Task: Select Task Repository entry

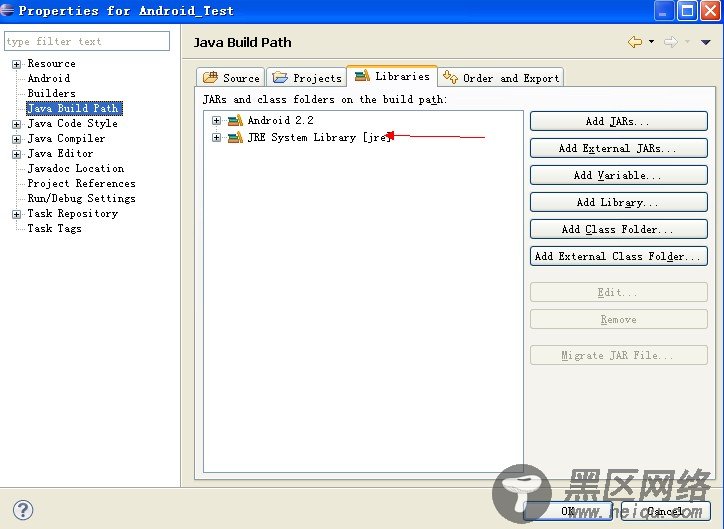Action: click(x=73, y=213)
